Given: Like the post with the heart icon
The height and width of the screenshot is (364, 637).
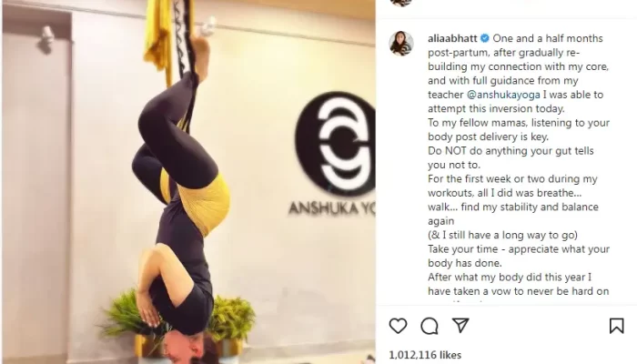Looking at the screenshot, I should (x=398, y=326).
